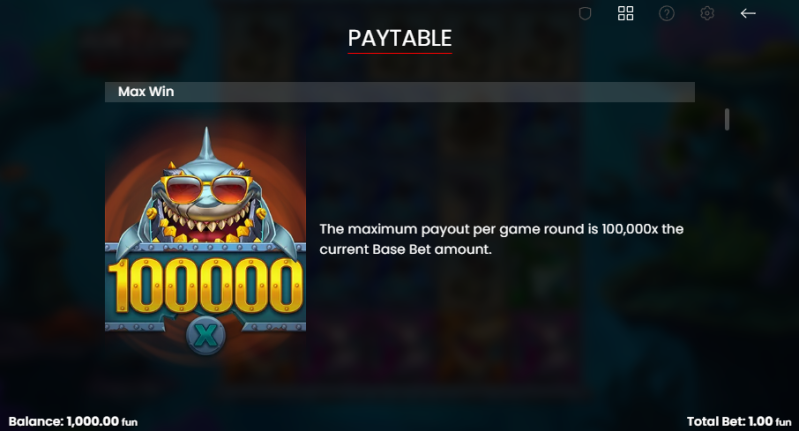Click the Max Win section header
Viewport: 799px width, 431px height.
[x=400, y=92]
